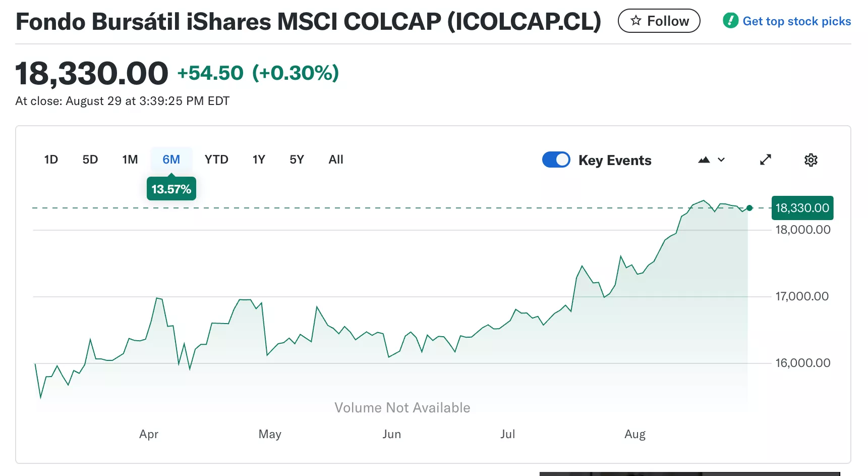Click the 17,000.00 axis label

(802, 296)
